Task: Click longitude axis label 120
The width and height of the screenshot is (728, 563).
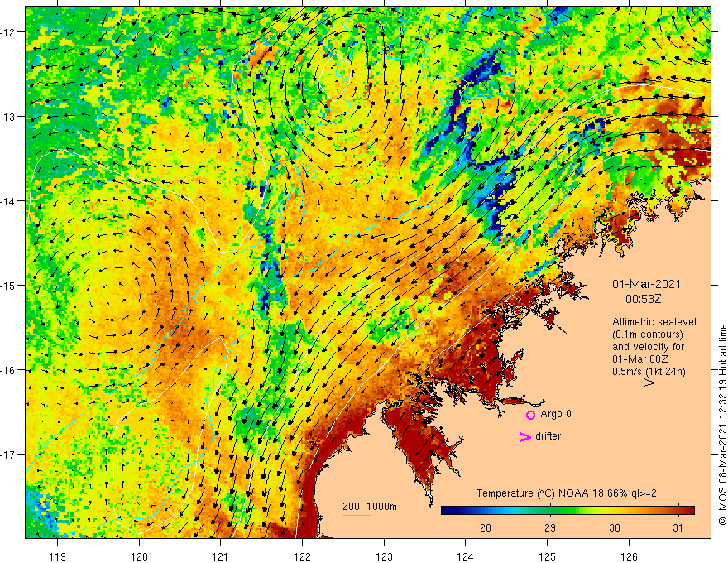Action: tap(139, 556)
